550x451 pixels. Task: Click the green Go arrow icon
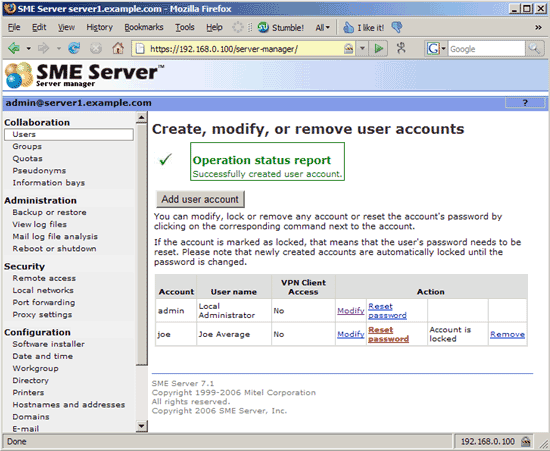[378, 48]
